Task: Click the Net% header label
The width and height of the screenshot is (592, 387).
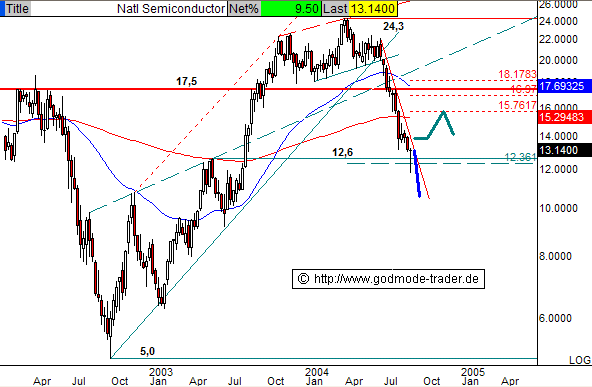Action: tap(244, 8)
